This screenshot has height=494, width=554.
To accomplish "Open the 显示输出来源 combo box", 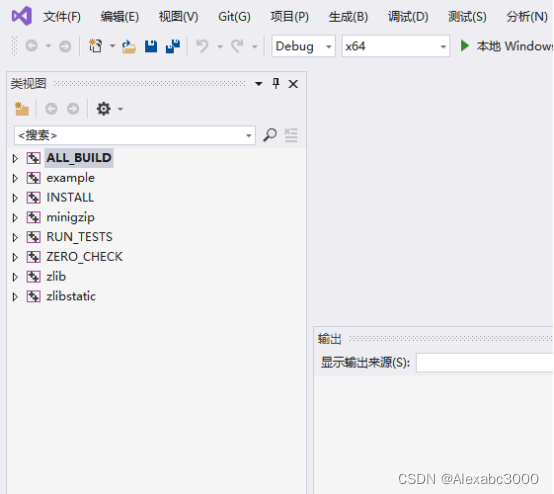I will tap(484, 363).
